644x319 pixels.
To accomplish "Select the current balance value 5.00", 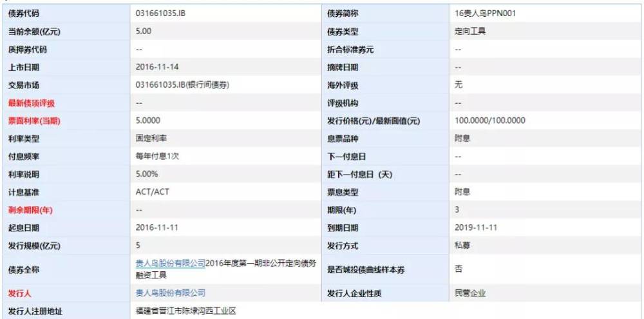I will (144, 31).
